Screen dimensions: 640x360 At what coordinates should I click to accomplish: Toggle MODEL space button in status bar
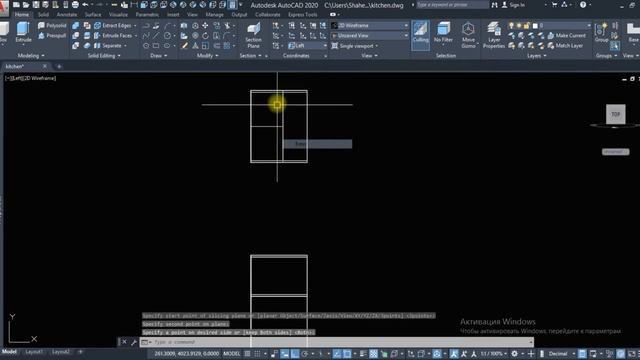click(x=231, y=353)
